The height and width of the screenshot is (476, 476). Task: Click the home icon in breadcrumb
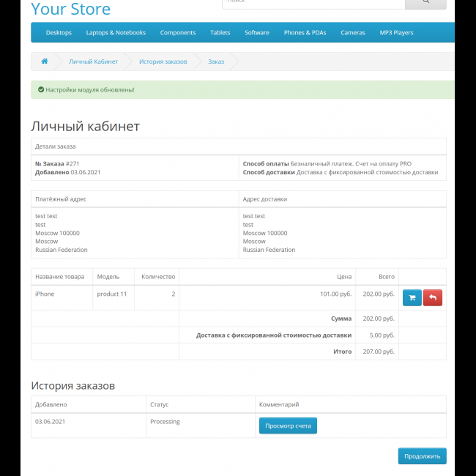[x=45, y=62]
